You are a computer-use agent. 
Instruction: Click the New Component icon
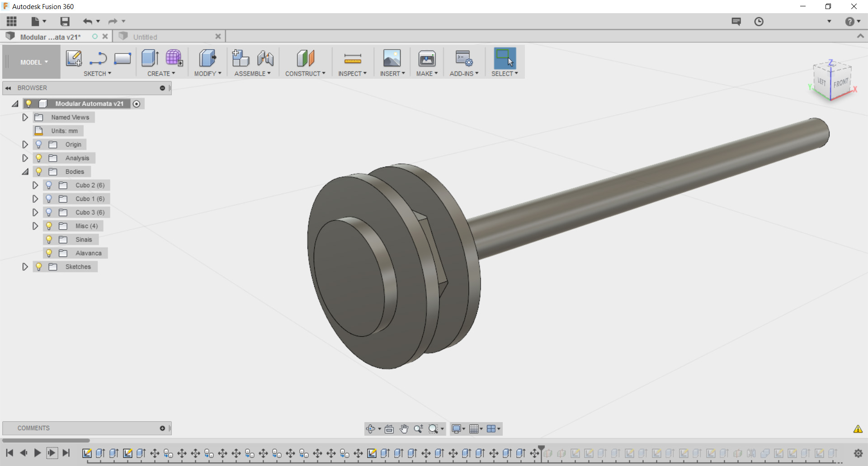coord(241,58)
